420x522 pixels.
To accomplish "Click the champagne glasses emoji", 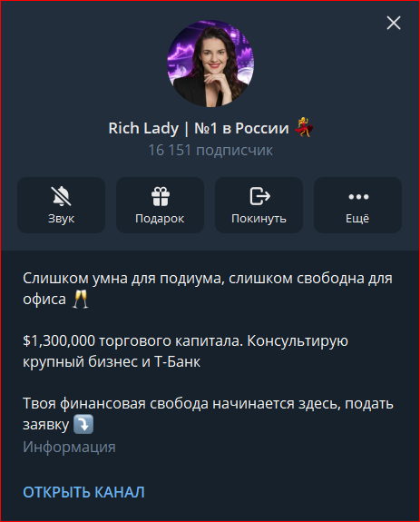I will click(80, 299).
